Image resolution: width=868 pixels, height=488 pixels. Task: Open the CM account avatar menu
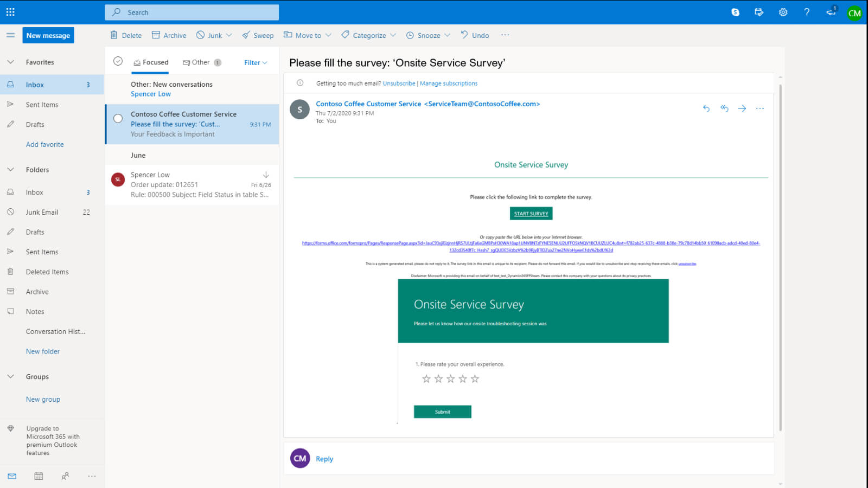click(x=854, y=13)
